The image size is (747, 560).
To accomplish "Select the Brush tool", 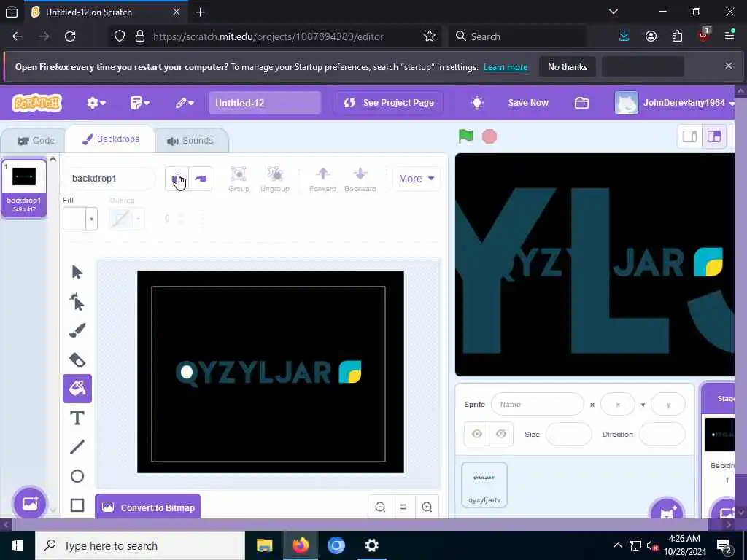I will (x=77, y=330).
